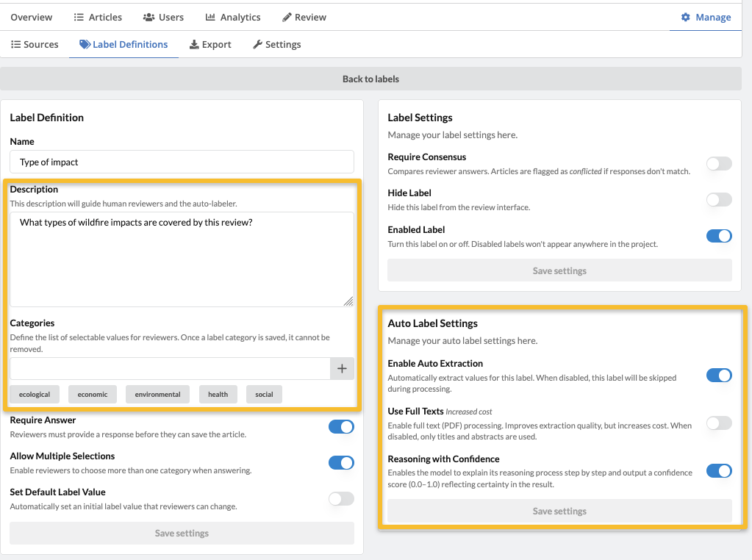
Task: Click the 'Label Definition' heading
Action: pyautogui.click(x=46, y=118)
